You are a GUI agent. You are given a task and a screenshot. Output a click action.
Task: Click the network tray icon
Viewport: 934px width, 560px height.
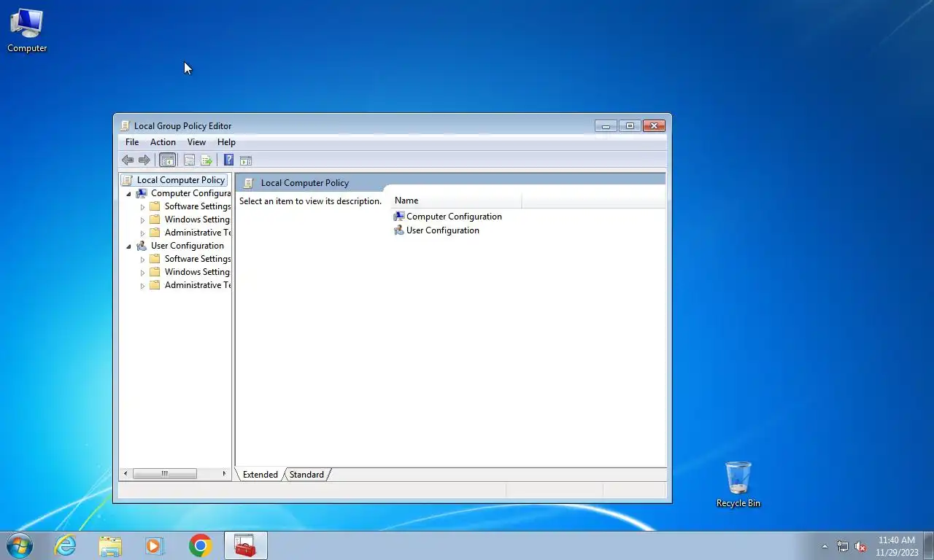coord(843,546)
